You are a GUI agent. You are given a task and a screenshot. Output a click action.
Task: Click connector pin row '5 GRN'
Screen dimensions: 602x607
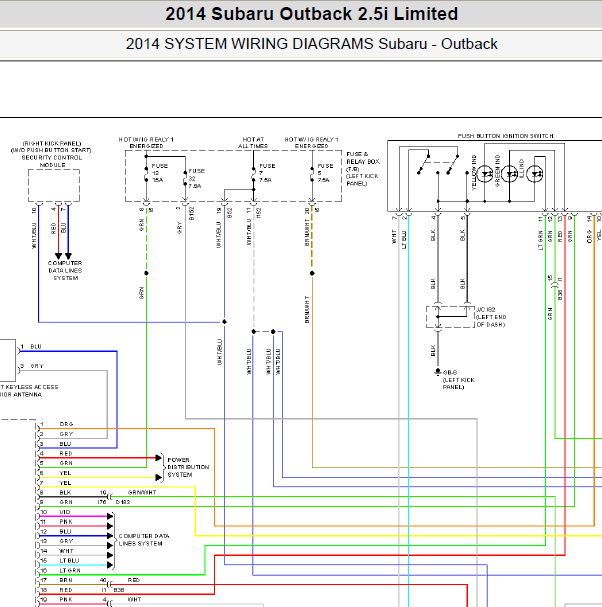(x=57, y=463)
